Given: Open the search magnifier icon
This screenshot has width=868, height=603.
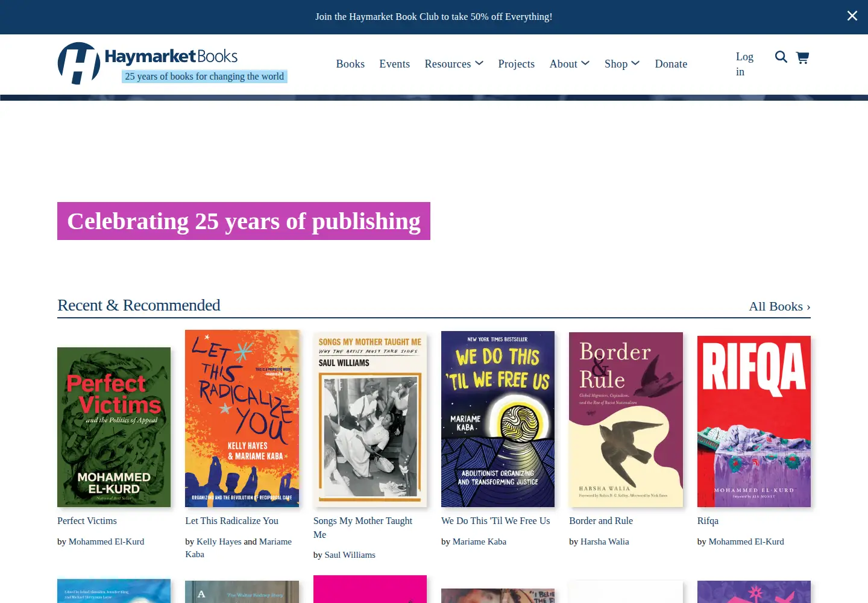Looking at the screenshot, I should tap(781, 57).
